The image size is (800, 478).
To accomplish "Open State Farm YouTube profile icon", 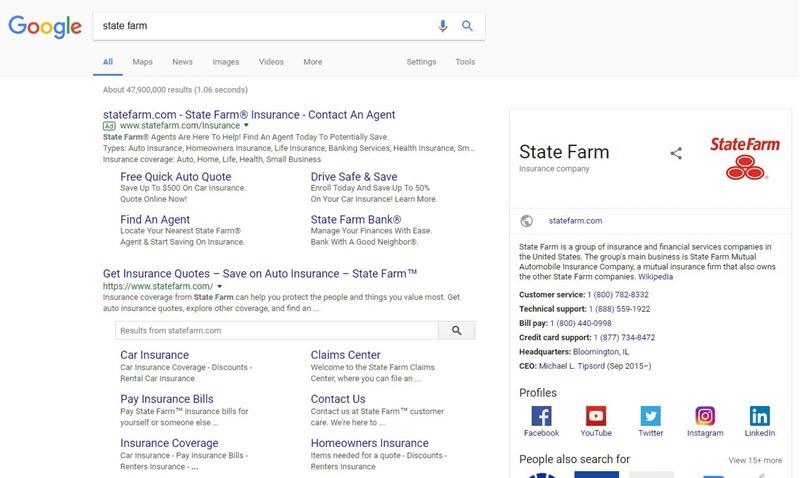I will click(596, 416).
